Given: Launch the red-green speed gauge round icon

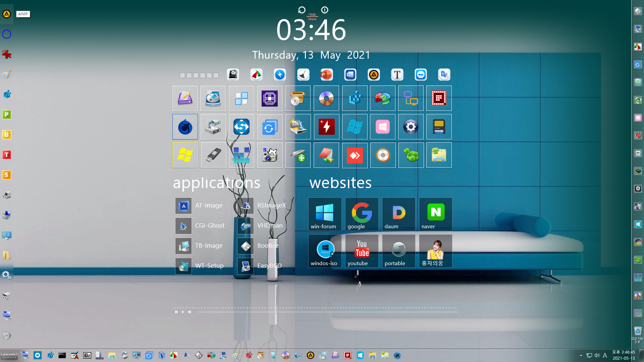Looking at the screenshot, I should click(256, 74).
